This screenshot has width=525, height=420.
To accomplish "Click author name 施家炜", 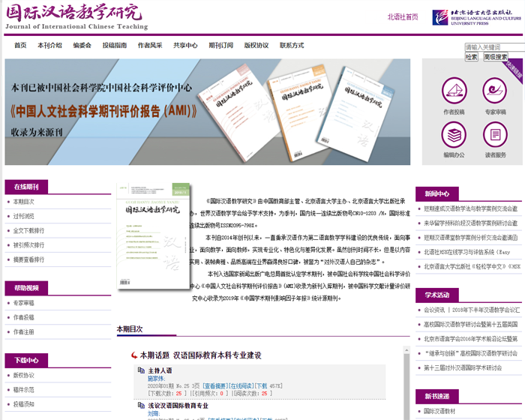I will [156, 379].
